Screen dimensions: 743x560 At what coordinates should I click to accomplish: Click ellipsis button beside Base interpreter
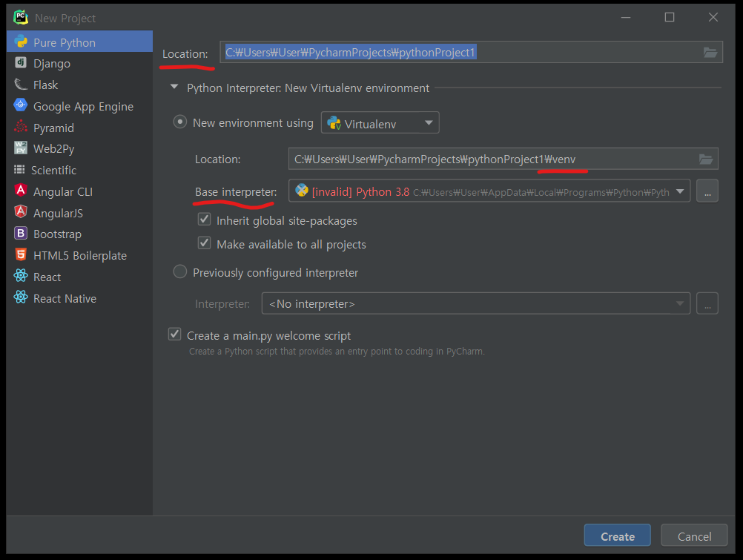click(707, 191)
